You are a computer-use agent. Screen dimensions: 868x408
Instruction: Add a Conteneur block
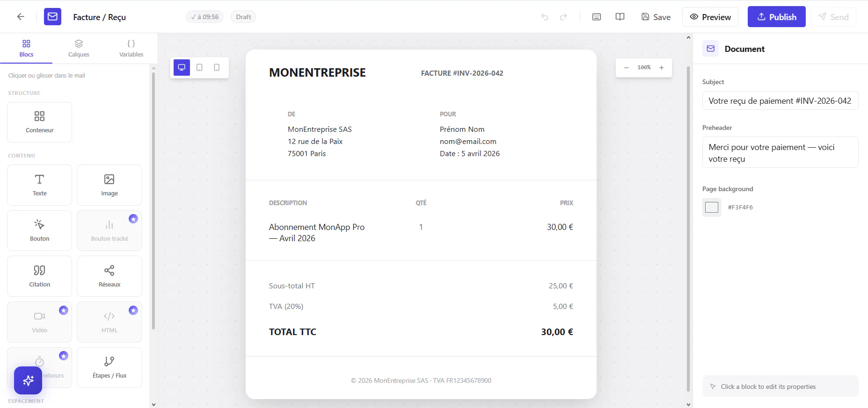40,122
